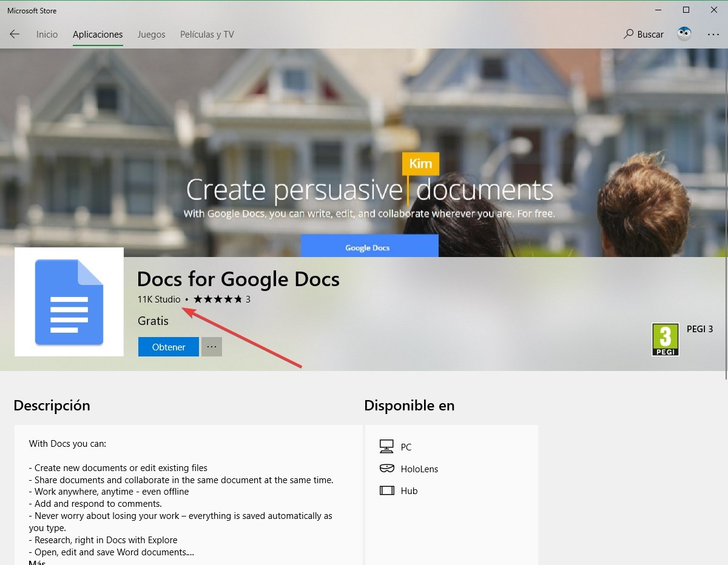Viewport: 728px width, 565px height.
Task: Open the top-right more options menu
Action: tap(713, 35)
